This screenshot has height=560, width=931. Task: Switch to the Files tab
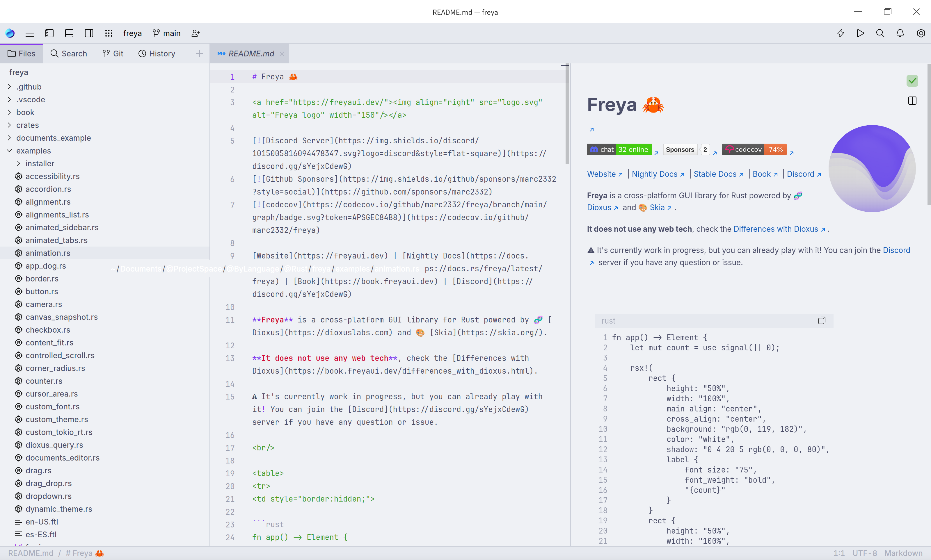pos(22,53)
